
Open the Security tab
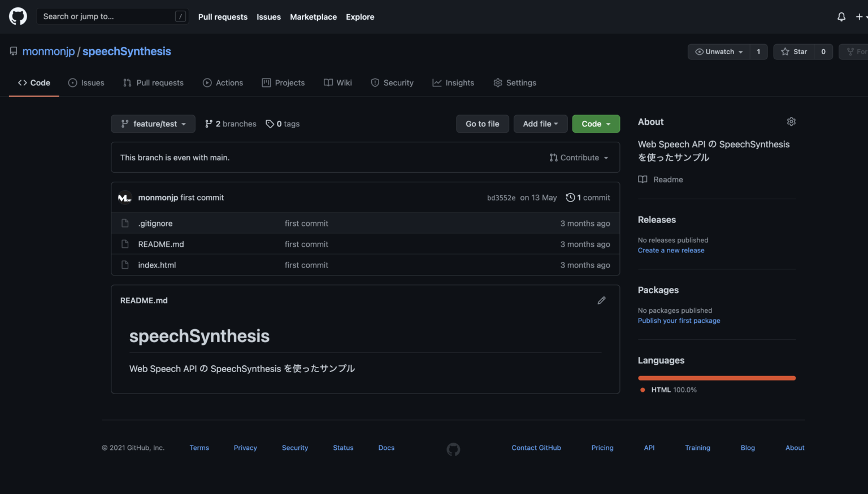pyautogui.click(x=392, y=82)
